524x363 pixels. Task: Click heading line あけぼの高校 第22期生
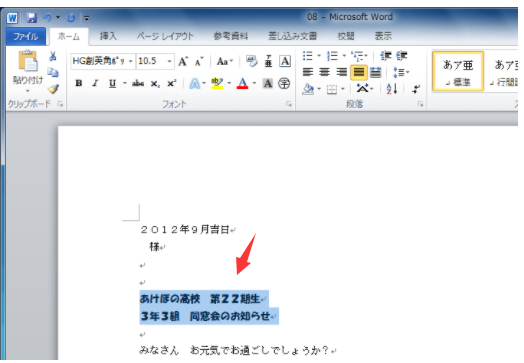200,298
